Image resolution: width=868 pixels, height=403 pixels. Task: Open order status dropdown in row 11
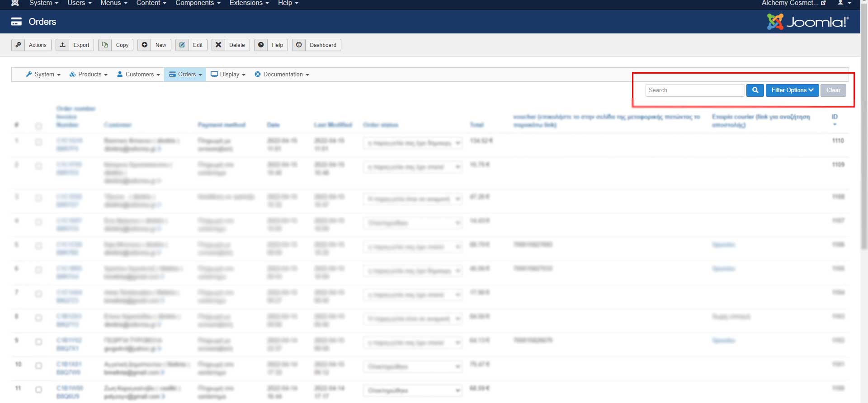tap(413, 391)
